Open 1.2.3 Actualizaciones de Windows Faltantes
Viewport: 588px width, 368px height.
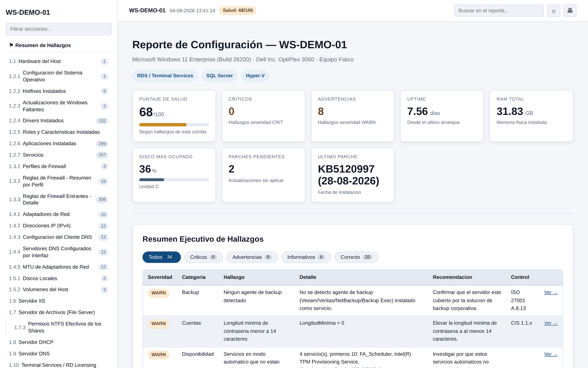point(58,106)
